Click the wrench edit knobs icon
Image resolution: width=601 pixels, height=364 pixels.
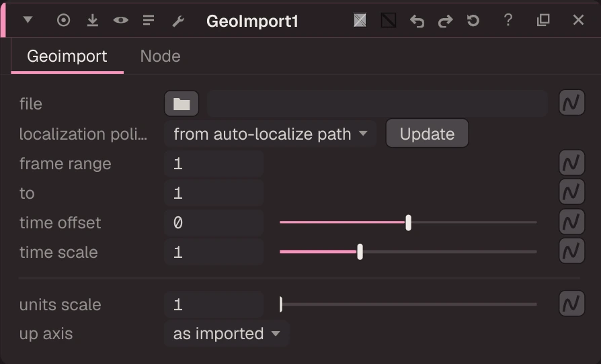click(178, 21)
